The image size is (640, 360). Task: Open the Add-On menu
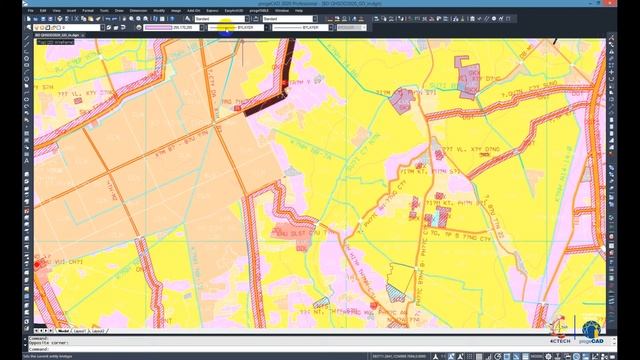click(x=193, y=11)
